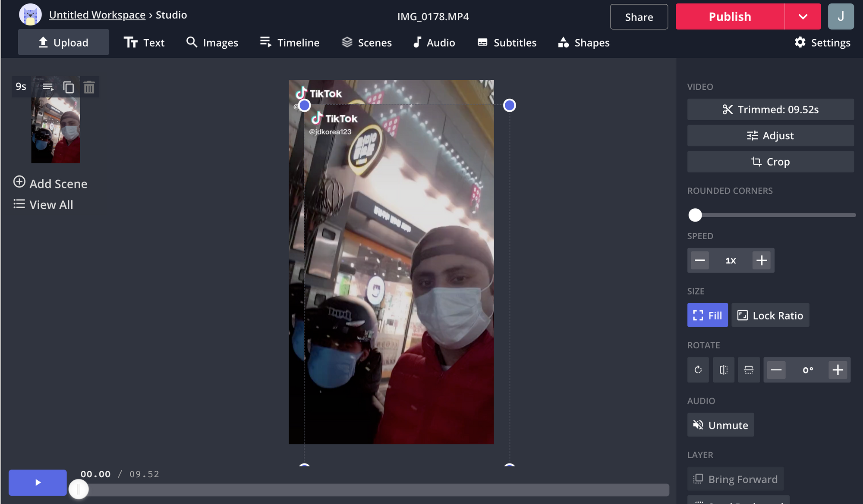Open the Audio menu
Image resolution: width=863 pixels, height=504 pixels.
click(x=434, y=43)
